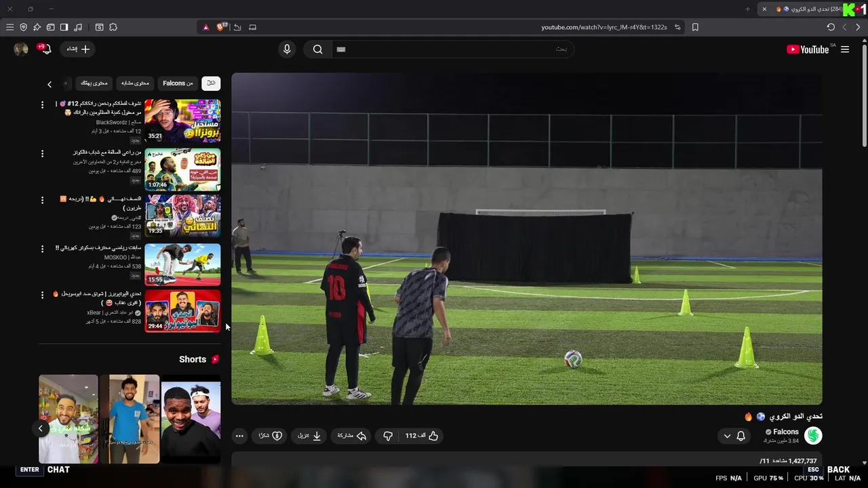868x488 pixels.
Task: Open options menu for MOSKOO video
Action: 42,248
